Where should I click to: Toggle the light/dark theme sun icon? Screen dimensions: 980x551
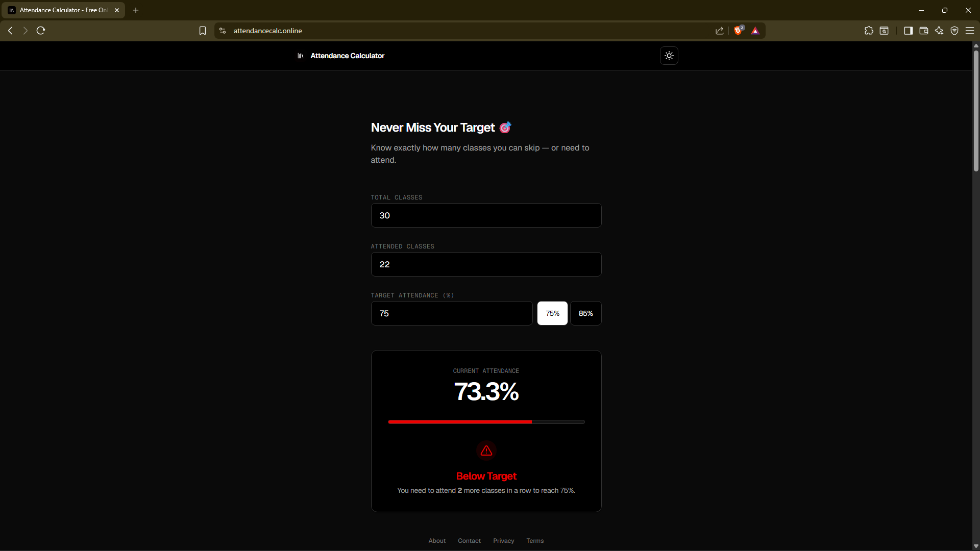pos(669,56)
